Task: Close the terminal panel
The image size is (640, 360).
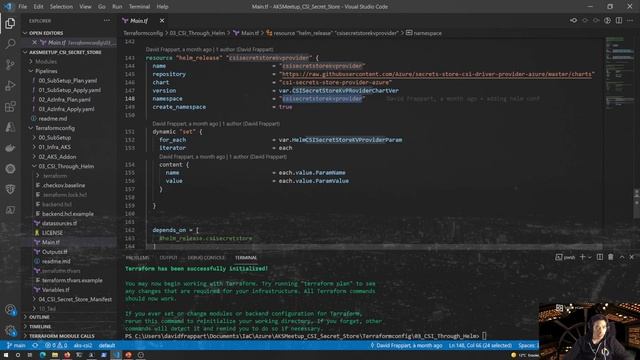Action: tap(632, 257)
